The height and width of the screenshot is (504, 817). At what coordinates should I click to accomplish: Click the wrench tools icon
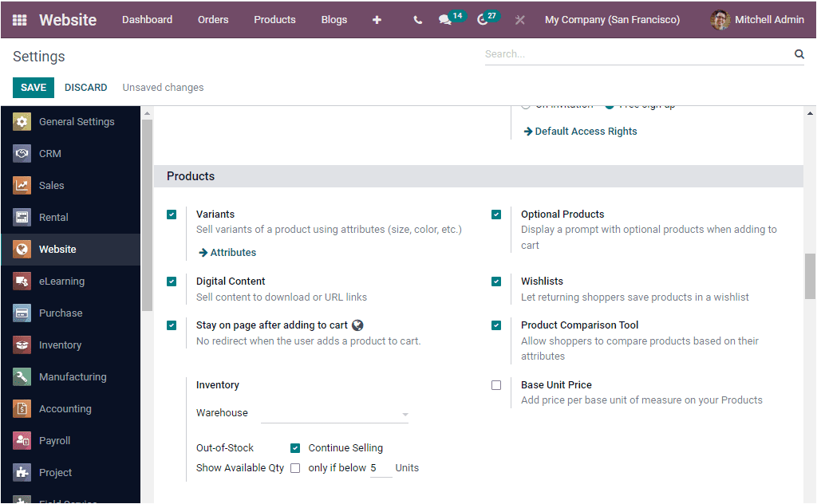519,20
